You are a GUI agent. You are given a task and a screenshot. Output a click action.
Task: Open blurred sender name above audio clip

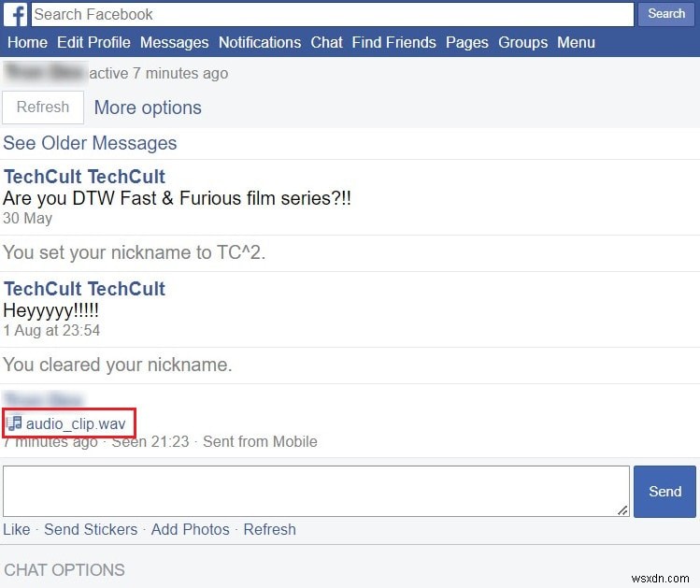pyautogui.click(x=43, y=398)
